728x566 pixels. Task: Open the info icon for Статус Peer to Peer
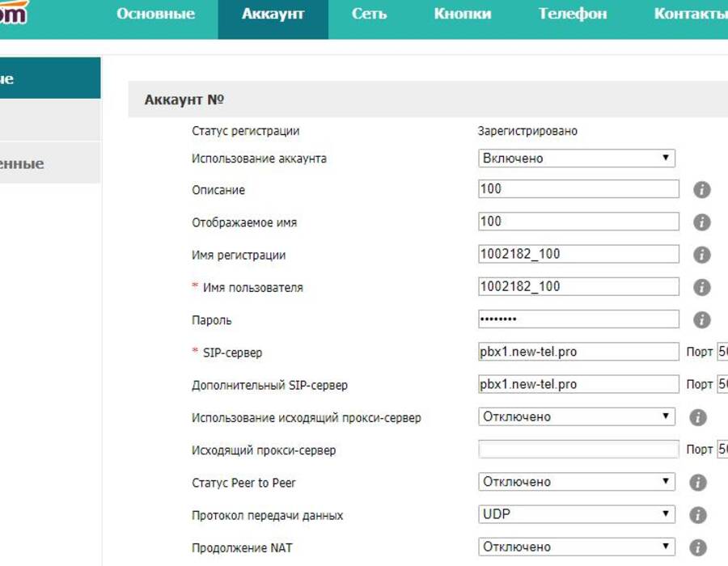pos(698,483)
